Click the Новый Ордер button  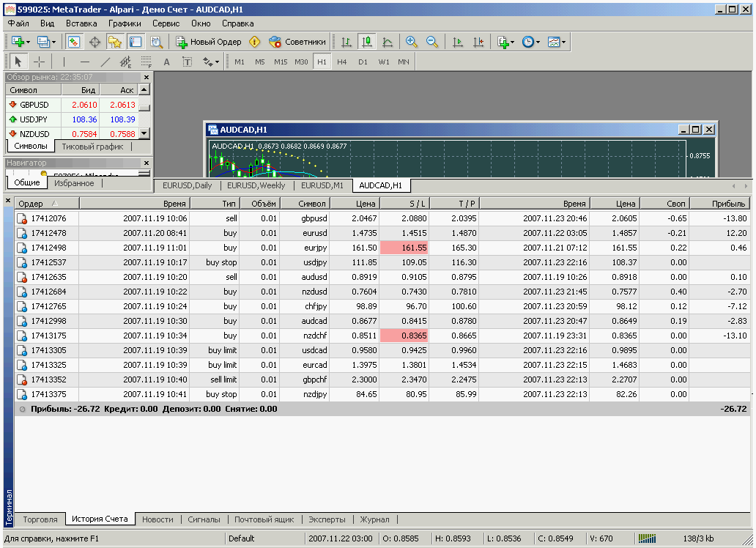pos(209,42)
